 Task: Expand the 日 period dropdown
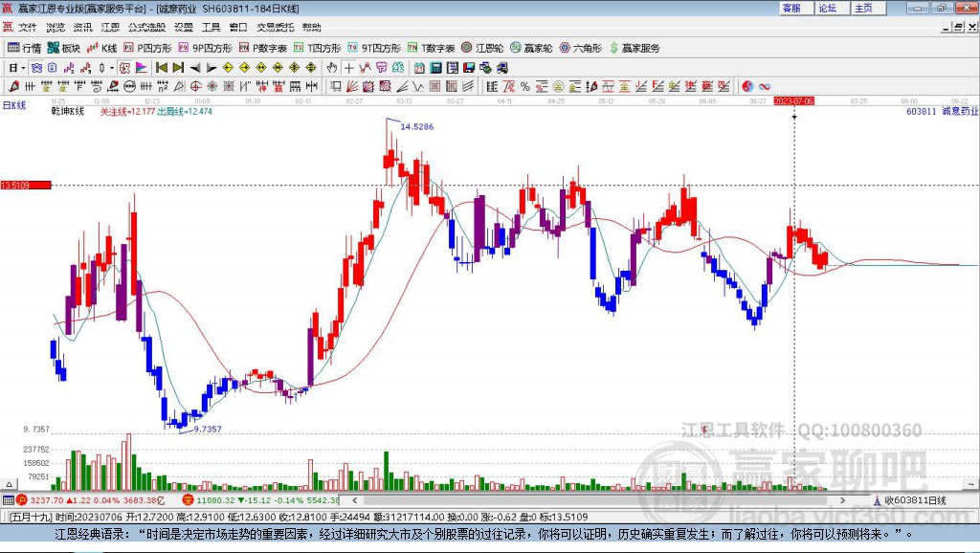[23, 68]
